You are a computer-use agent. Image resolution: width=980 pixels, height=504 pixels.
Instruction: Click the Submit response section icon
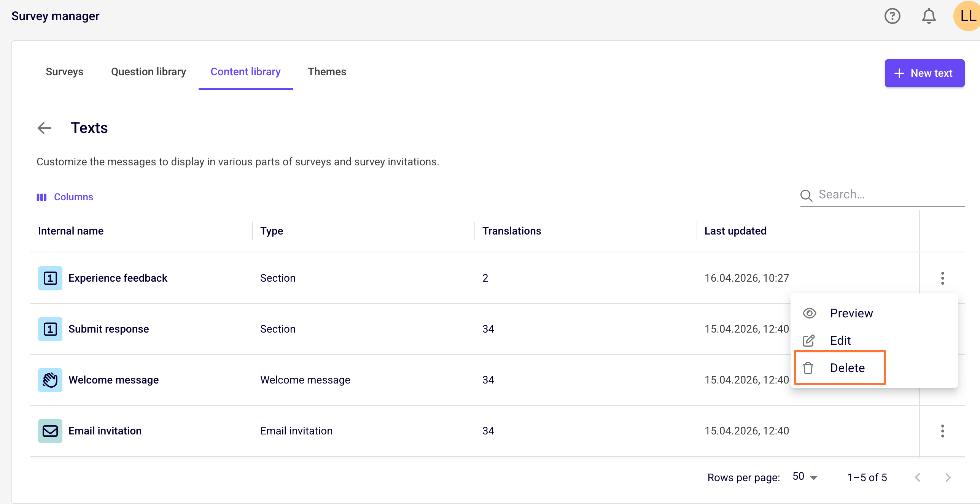pos(50,329)
